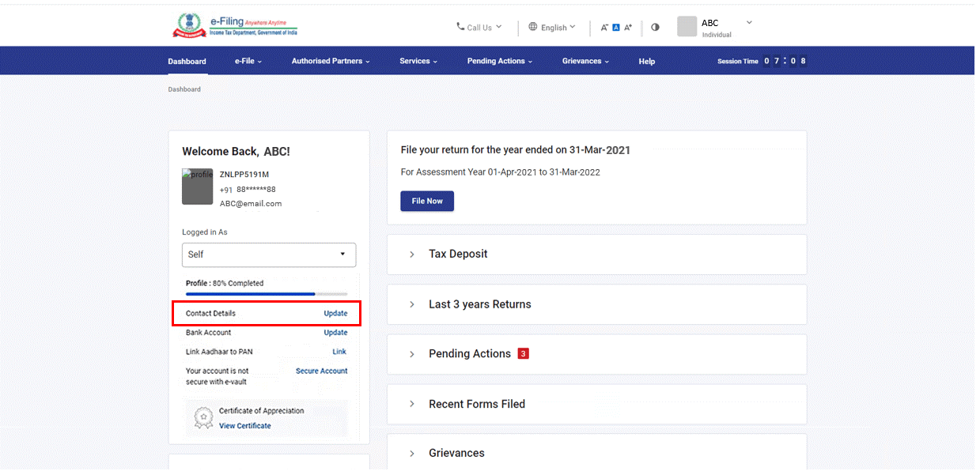Image resolution: width=980 pixels, height=471 pixels.
Task: Toggle the high contrast mode icon
Action: point(655,28)
